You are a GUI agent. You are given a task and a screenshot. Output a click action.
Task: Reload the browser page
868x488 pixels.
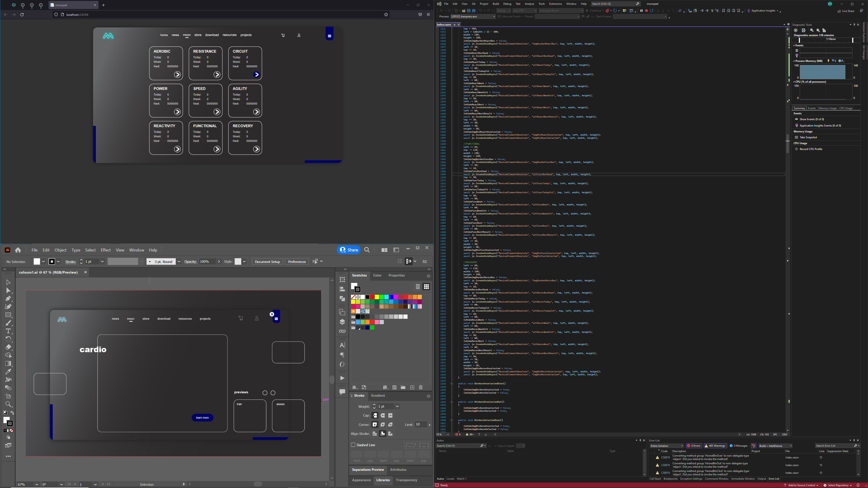click(x=22, y=14)
